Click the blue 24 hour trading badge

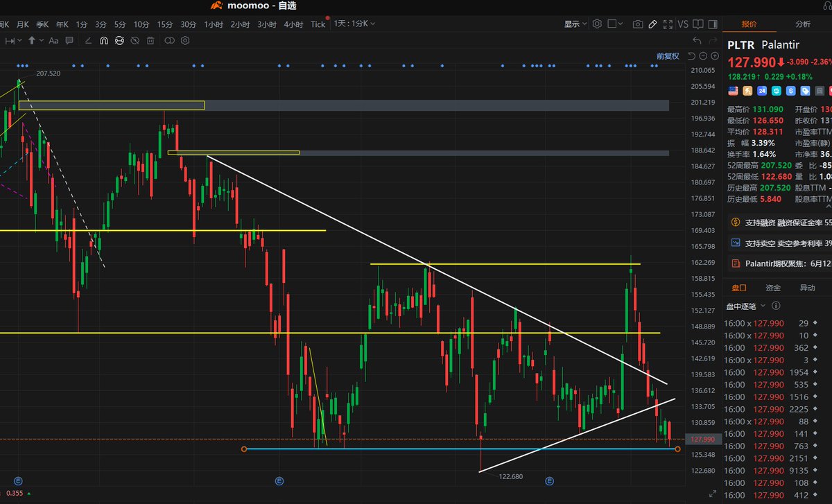763,91
